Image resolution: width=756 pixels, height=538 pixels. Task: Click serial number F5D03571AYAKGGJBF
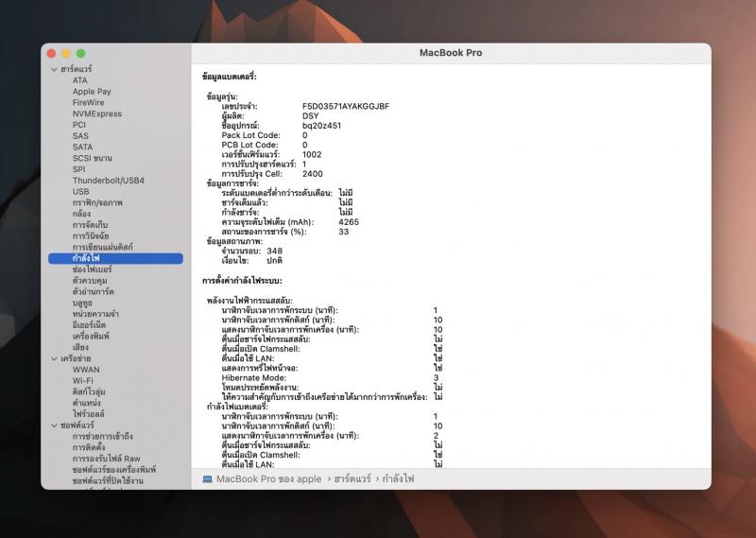tap(346, 106)
